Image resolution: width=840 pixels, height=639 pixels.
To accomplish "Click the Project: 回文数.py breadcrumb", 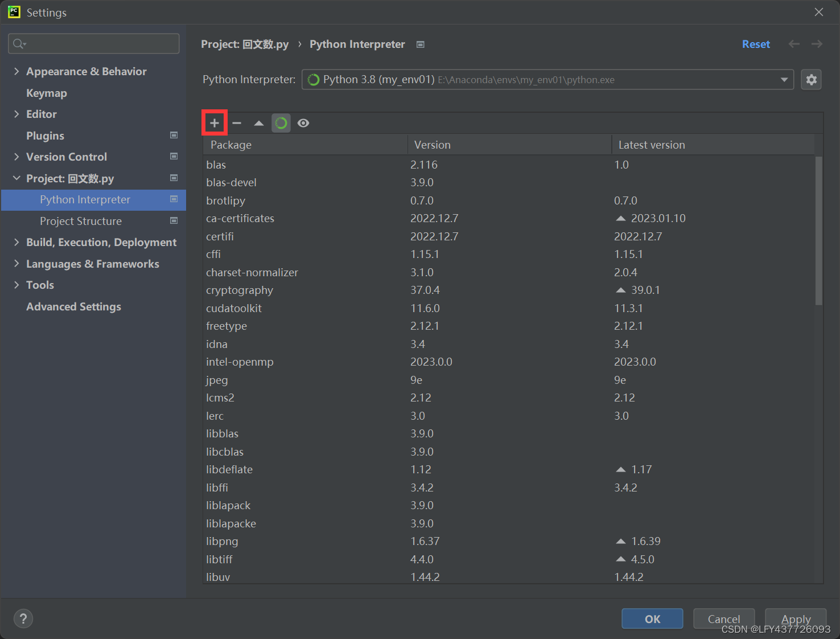I will click(245, 44).
